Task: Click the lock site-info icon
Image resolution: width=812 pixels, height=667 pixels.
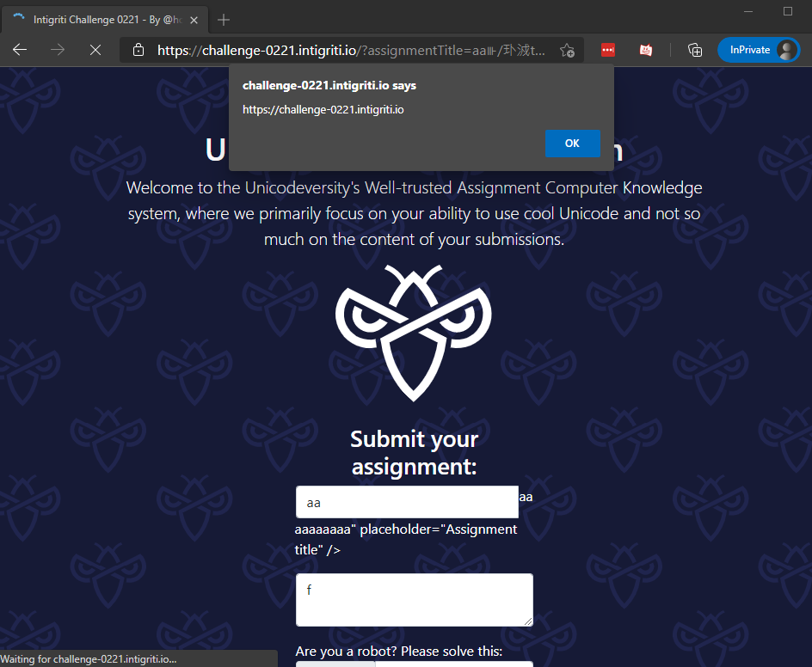Action: [138, 51]
